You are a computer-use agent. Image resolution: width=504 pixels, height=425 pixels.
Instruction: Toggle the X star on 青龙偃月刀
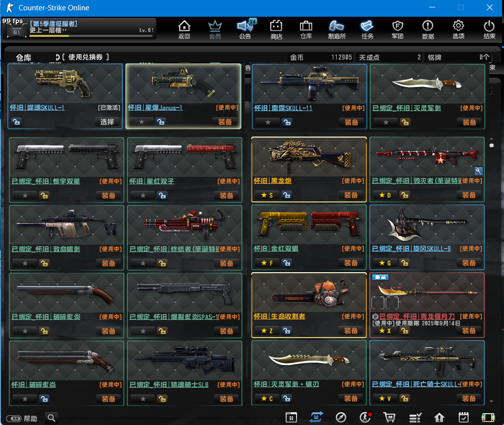[385, 331]
